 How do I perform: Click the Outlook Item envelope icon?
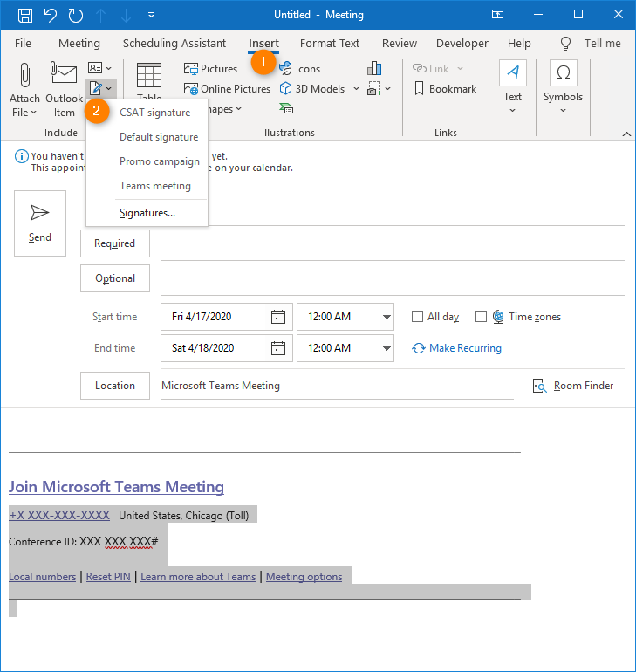64,72
